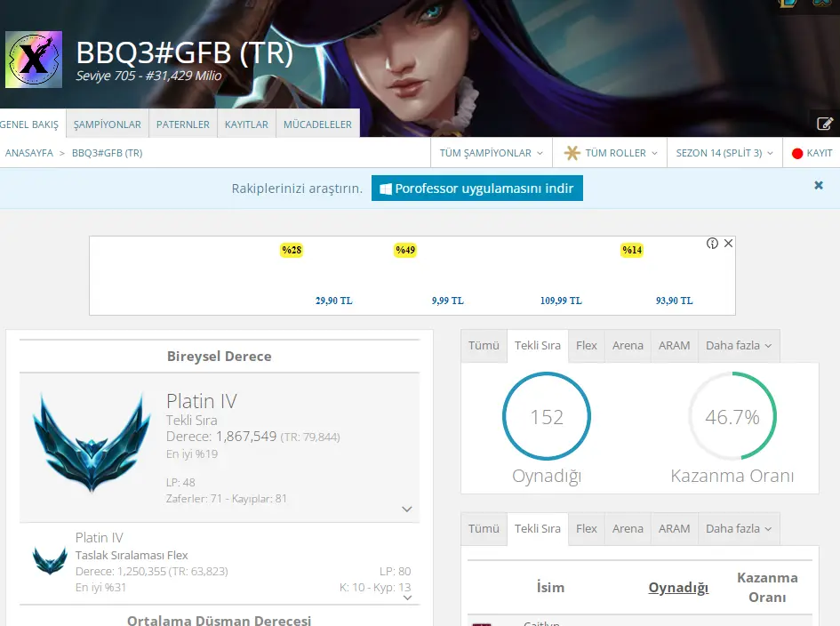Click the ad information circle icon
Image resolution: width=840 pixels, height=626 pixels.
tap(710, 243)
